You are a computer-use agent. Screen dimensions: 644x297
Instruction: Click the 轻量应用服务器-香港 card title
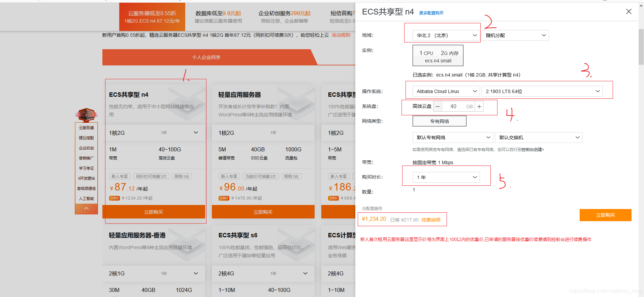137,235
